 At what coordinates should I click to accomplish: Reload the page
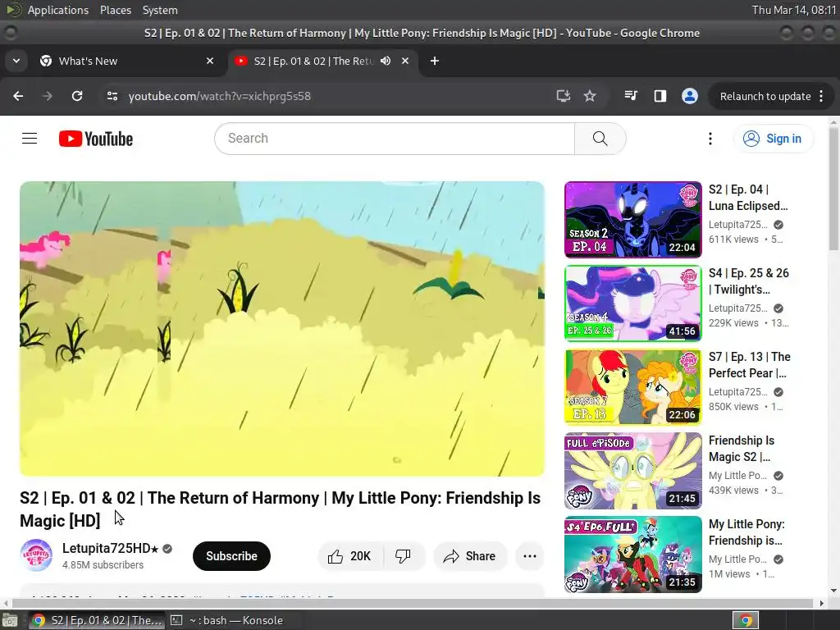77,97
